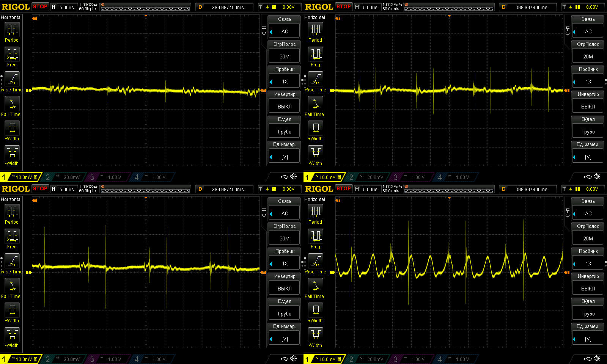
Task: Open Связь AC coupling option in top-left screen
Action: coord(284,31)
